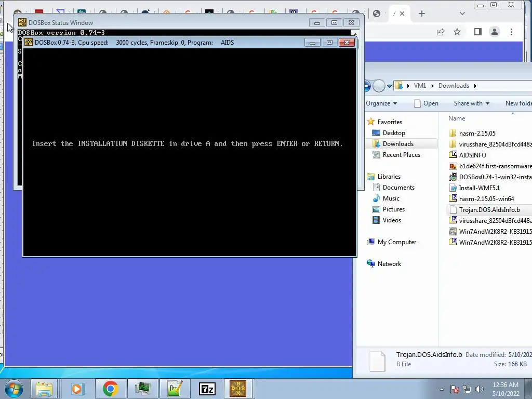Select Downloads in the navigation pane
532x399 pixels.
tap(393, 144)
